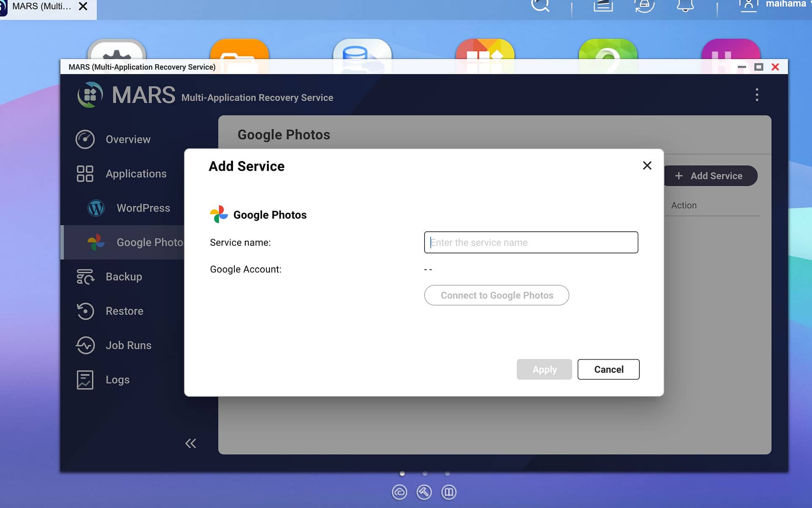Open Applications in the sidebar
Viewport: 812px width, 508px height.
click(136, 173)
